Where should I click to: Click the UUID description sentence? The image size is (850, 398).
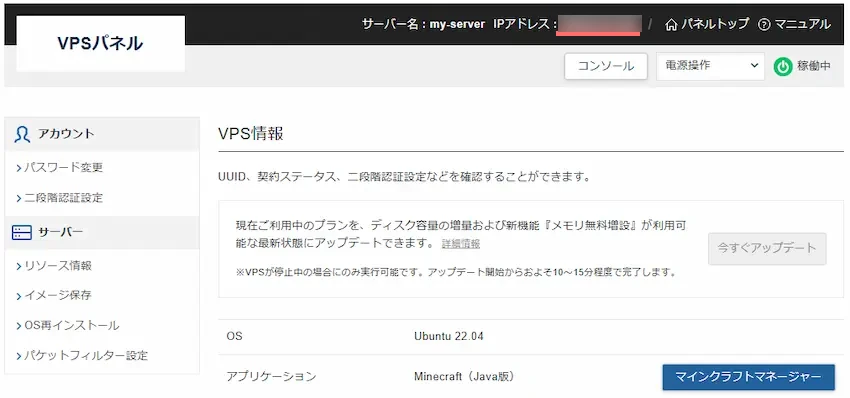[404, 177]
